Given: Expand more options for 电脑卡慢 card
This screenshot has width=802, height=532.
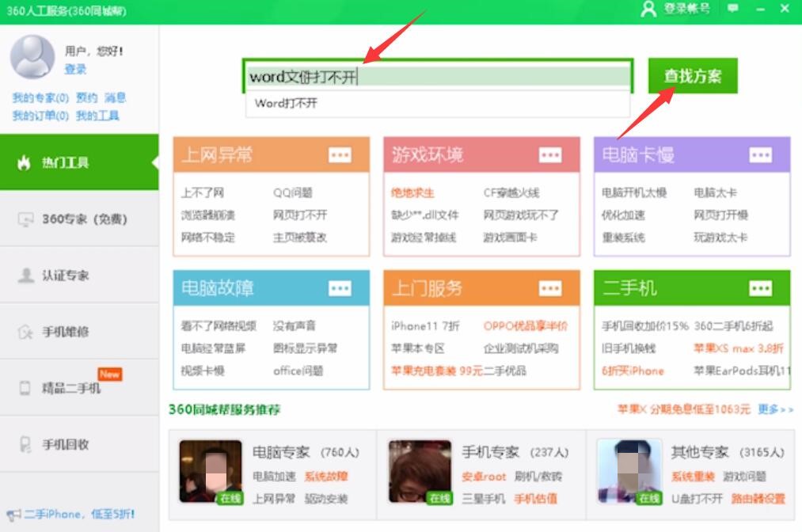Looking at the screenshot, I should click(x=761, y=154).
